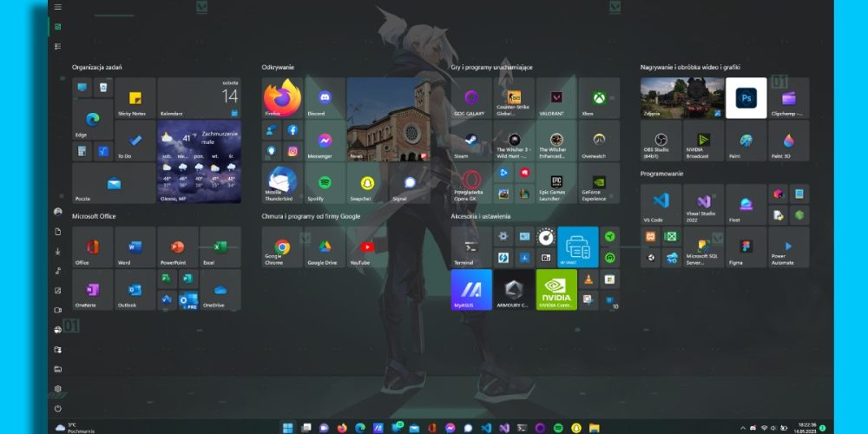Open File Explorer from the taskbar
868x434 pixels.
click(594, 428)
